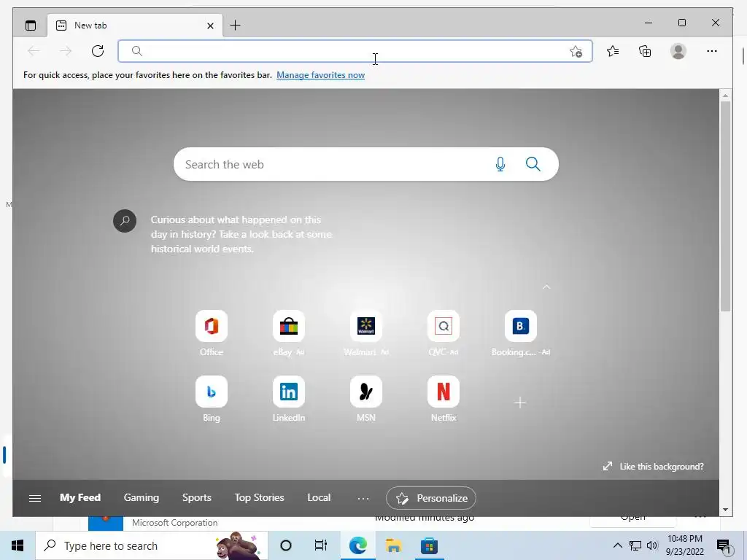Open Cortana circle on the taskbar
The image size is (747, 560).
click(x=286, y=545)
